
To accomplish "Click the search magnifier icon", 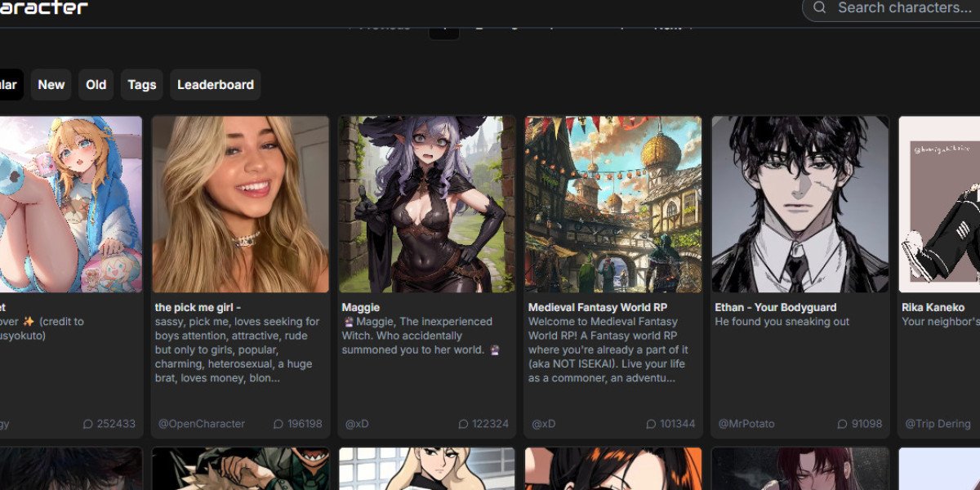I will [x=820, y=8].
